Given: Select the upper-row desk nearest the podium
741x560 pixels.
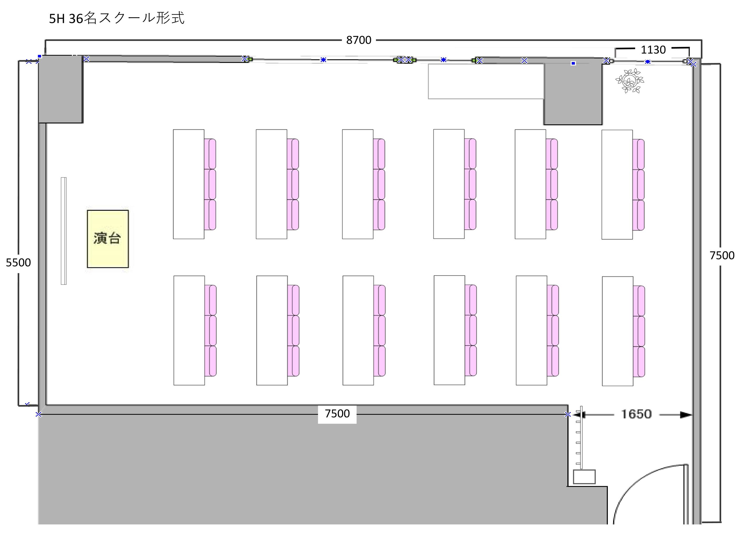Looking at the screenshot, I should (x=188, y=184).
